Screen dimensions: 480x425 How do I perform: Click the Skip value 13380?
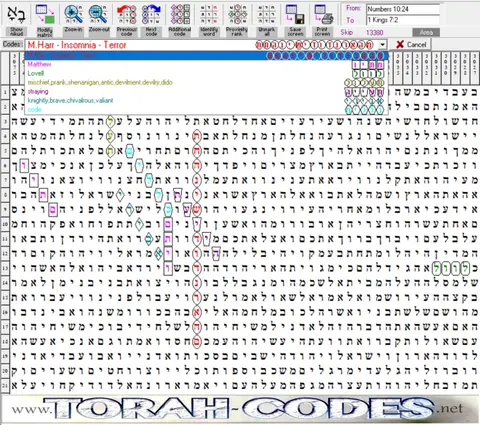375,32
